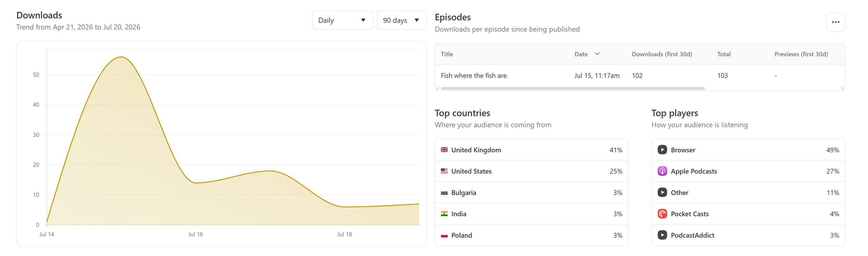
Task: Open the Daily interval dropdown
Action: coord(342,20)
